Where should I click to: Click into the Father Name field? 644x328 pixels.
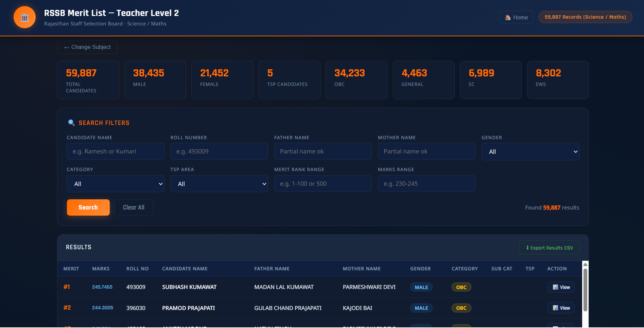click(323, 151)
